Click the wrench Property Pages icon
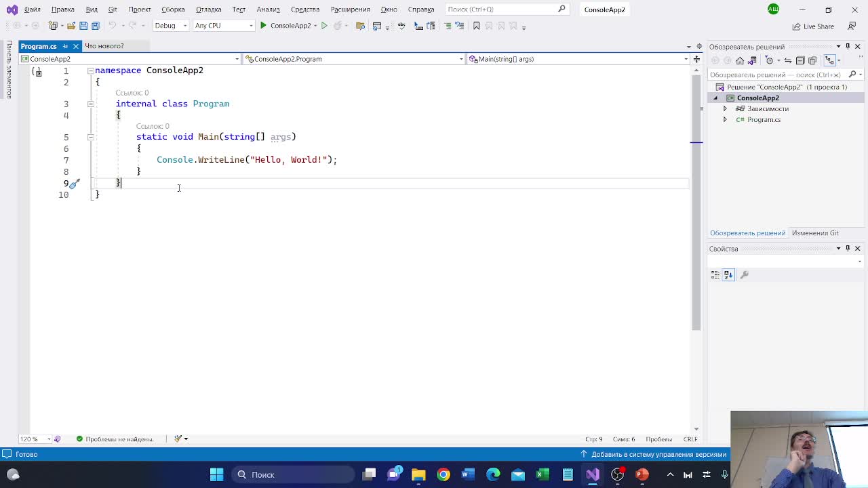The image size is (868, 488). [744, 274]
